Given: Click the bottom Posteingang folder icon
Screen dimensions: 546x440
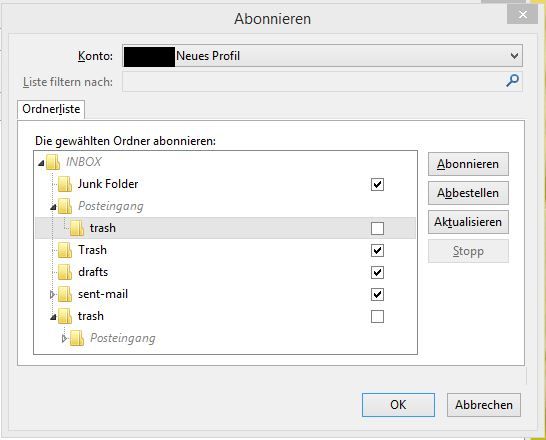Looking at the screenshot, I should (77, 338).
